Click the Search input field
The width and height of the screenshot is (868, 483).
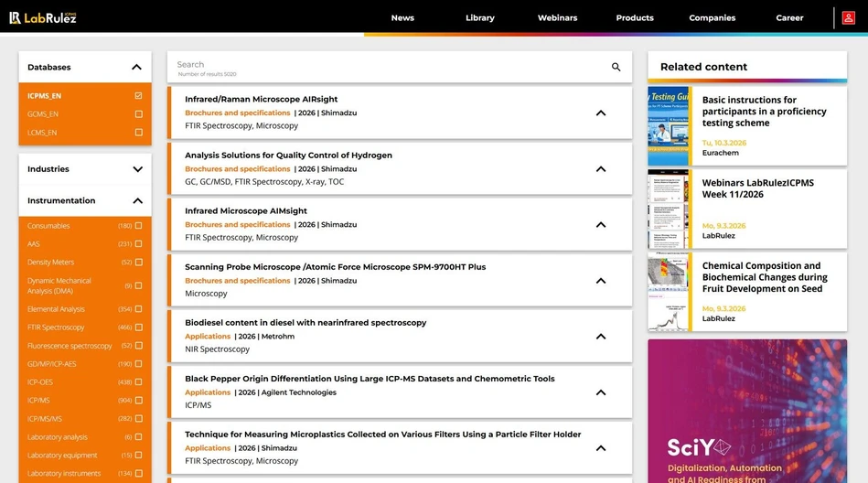[384, 66]
